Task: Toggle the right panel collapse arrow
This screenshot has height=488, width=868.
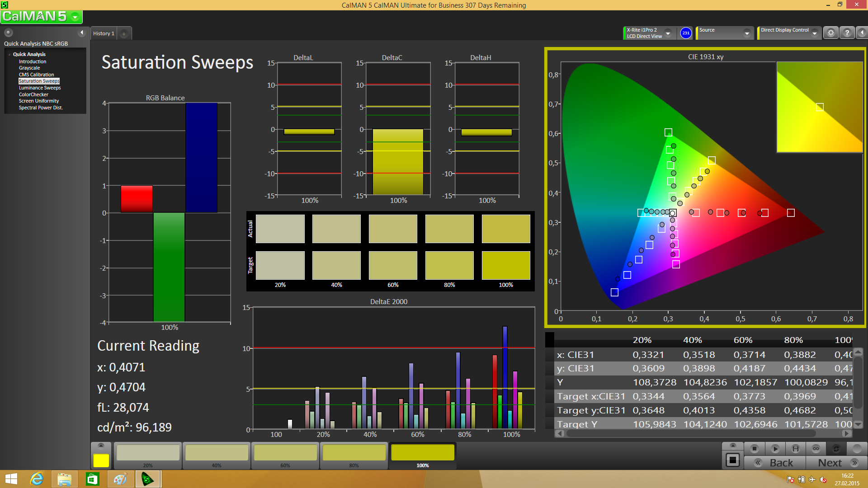Action: click(x=862, y=33)
